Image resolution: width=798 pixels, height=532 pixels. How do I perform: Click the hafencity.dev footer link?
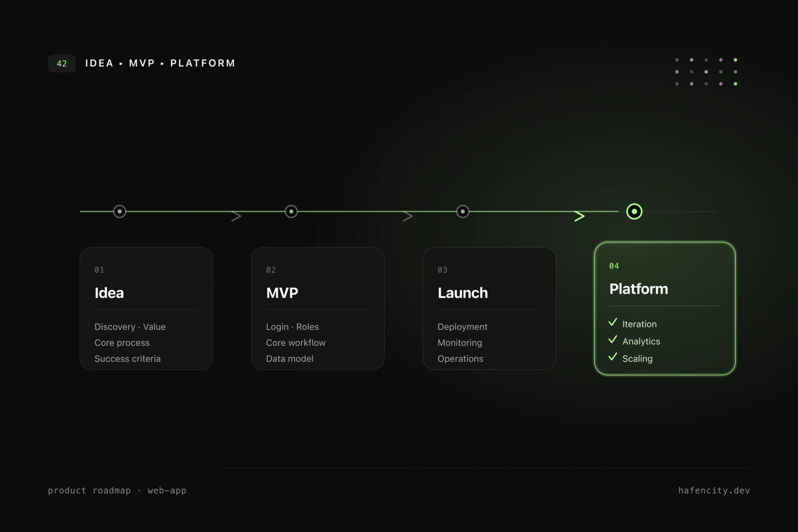pyautogui.click(x=714, y=490)
